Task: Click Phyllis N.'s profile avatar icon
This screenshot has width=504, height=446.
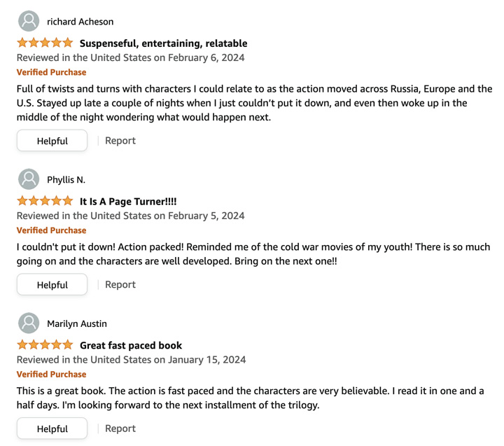Action: pos(29,179)
